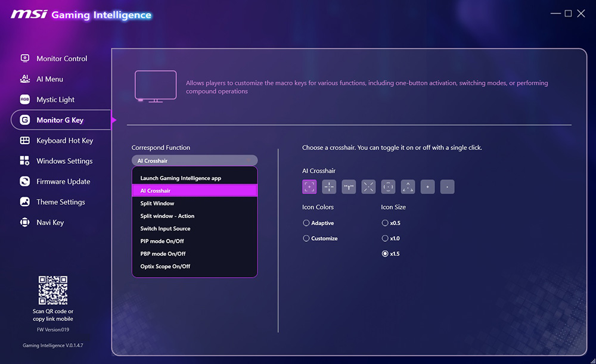Click the QR code for mobile link
This screenshot has width=596, height=364.
click(53, 290)
